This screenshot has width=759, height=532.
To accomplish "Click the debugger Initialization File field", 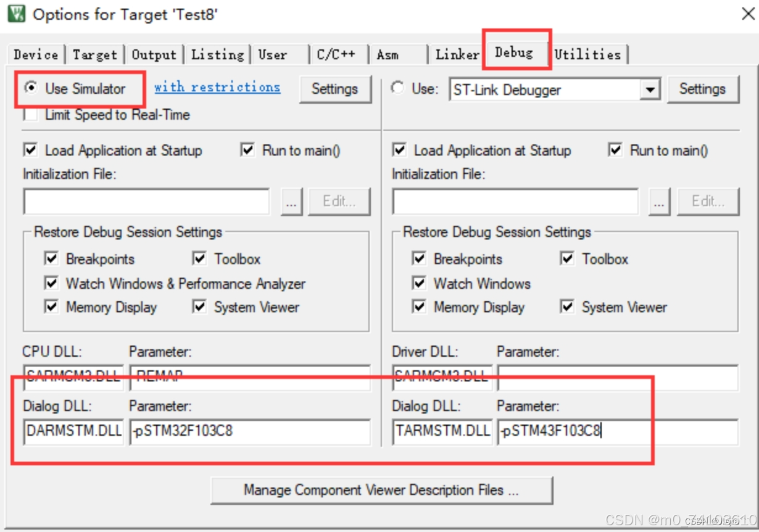I will point(515,201).
